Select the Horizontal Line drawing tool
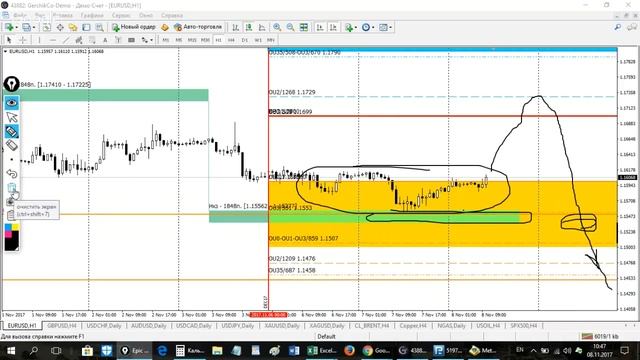Image resolution: width=640 pixels, height=360 pixels. (53, 40)
